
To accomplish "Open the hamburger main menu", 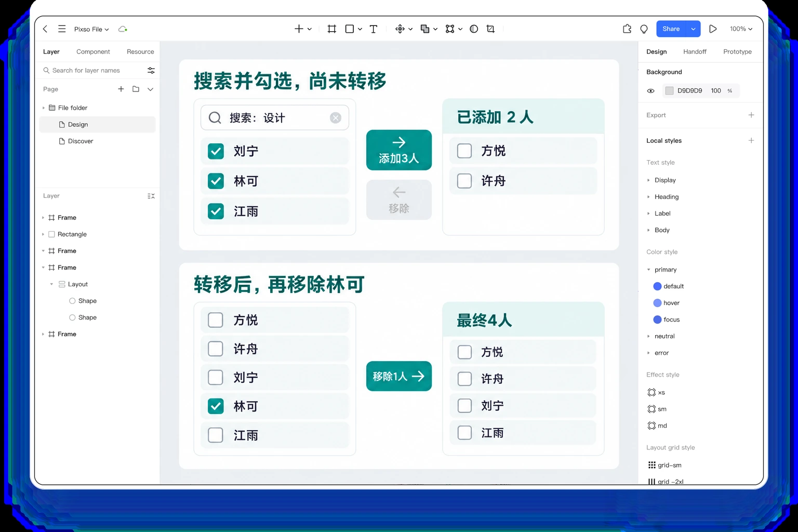I will click(x=62, y=29).
